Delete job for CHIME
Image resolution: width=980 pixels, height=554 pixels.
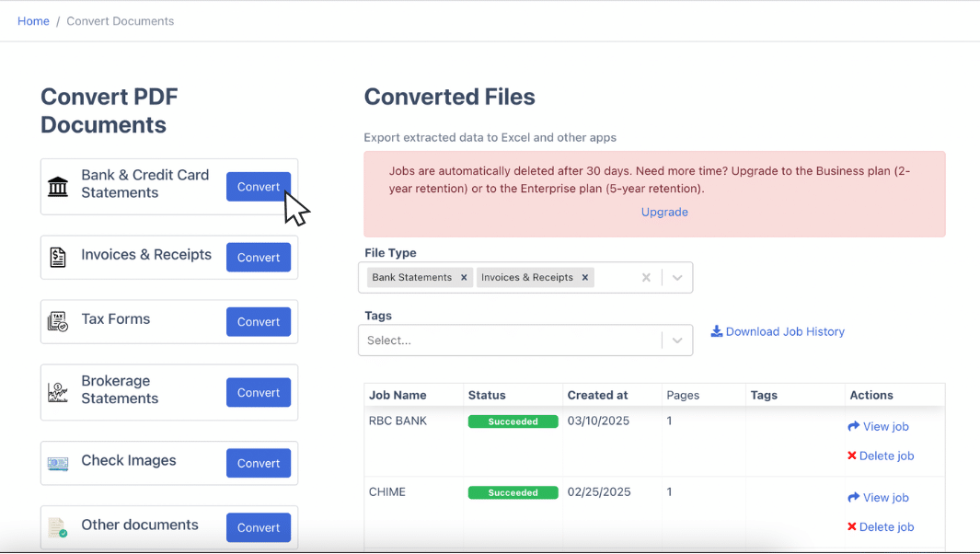tap(881, 527)
